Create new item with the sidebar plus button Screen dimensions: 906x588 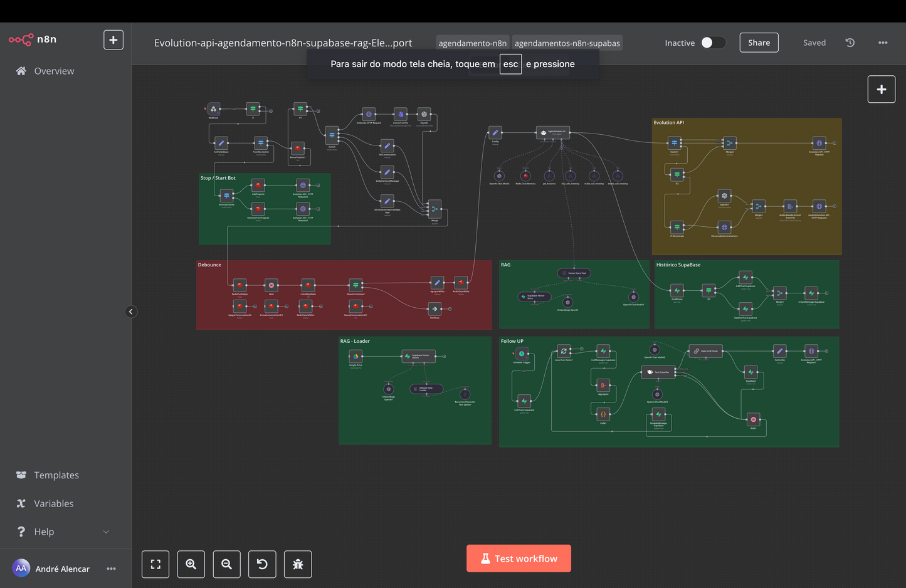tap(113, 40)
